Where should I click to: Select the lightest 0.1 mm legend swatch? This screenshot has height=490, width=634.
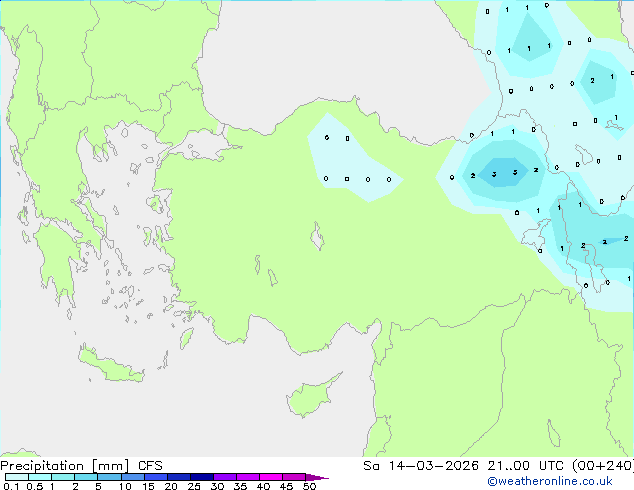pos(17,477)
